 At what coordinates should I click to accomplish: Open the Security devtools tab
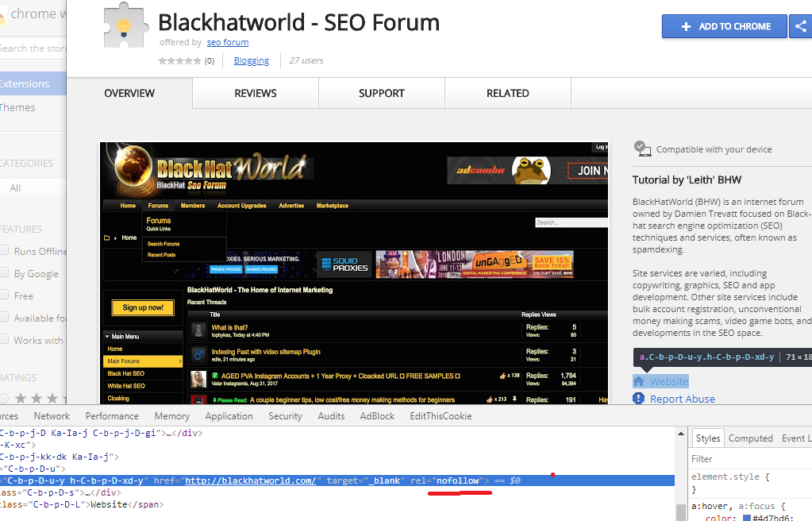click(285, 415)
